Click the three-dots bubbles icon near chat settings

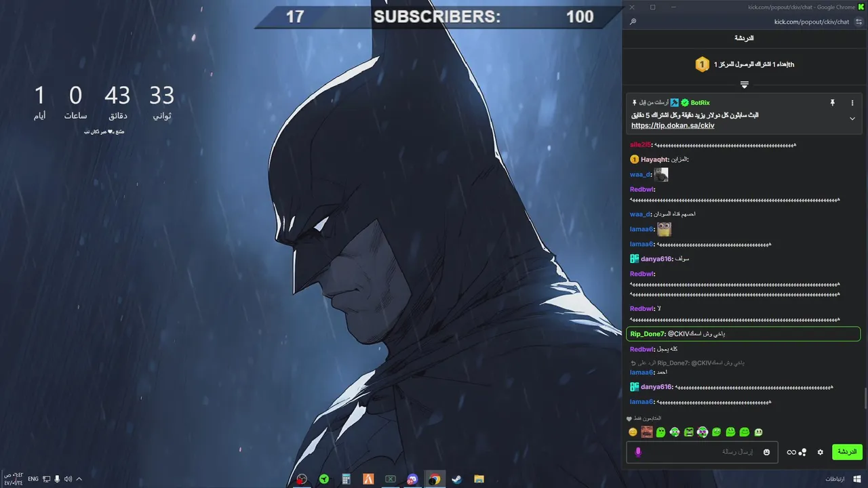coord(803,452)
